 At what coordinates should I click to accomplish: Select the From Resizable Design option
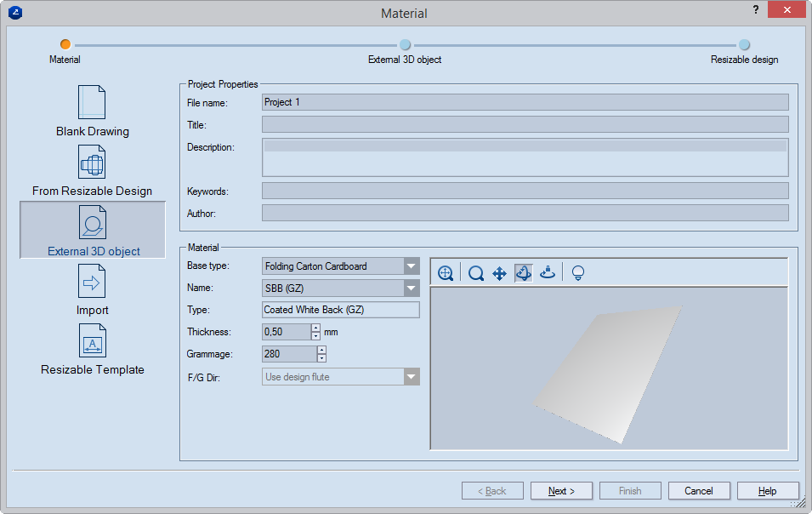pos(92,162)
